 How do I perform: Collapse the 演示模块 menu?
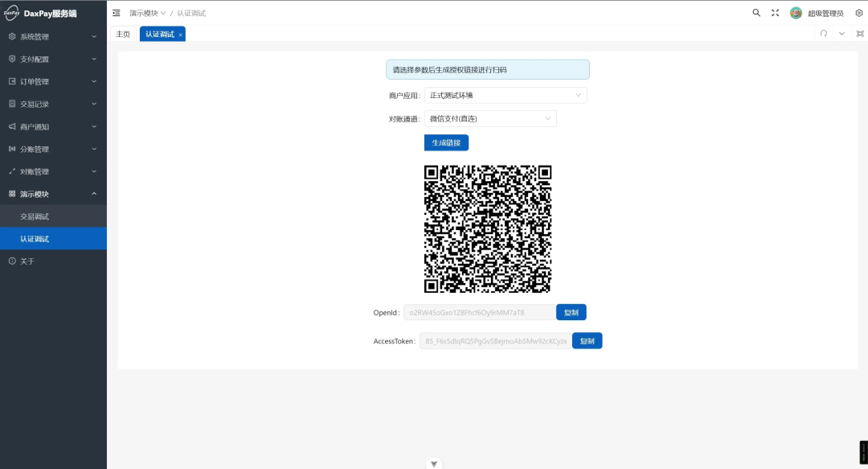click(53, 194)
